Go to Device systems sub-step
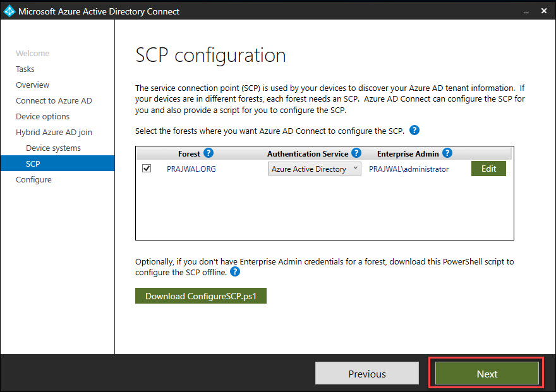Viewport: 556px width, 392px height. (53, 148)
